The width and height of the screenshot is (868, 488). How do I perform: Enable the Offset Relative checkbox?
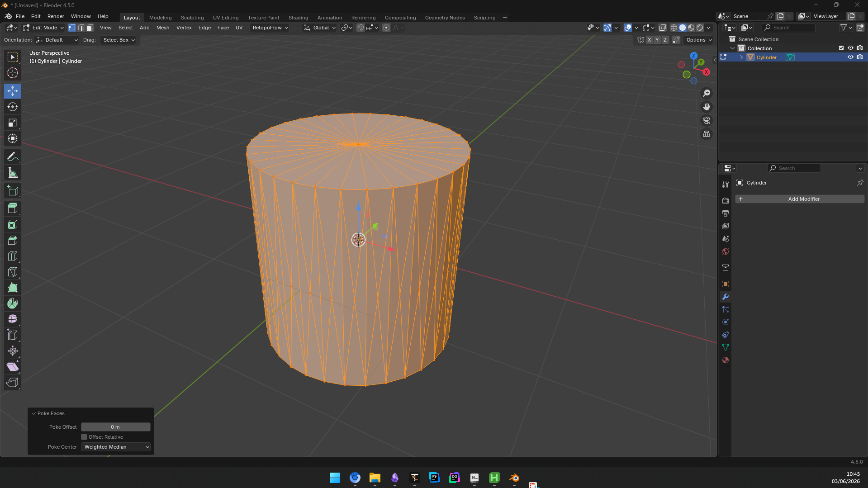pos(84,437)
